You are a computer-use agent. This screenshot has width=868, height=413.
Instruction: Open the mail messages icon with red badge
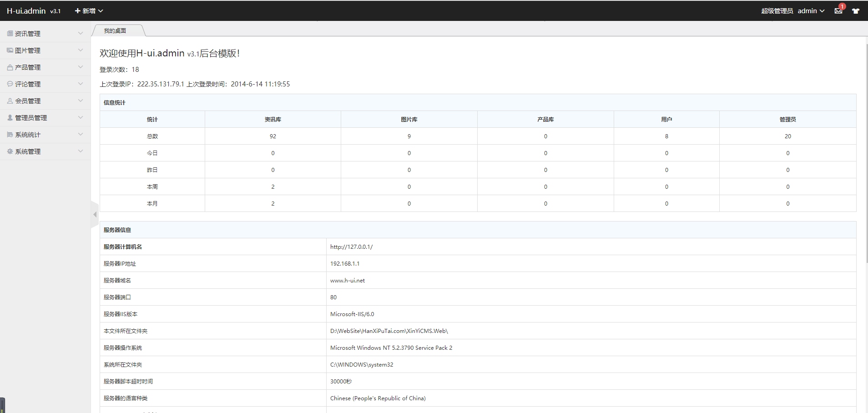(x=838, y=11)
